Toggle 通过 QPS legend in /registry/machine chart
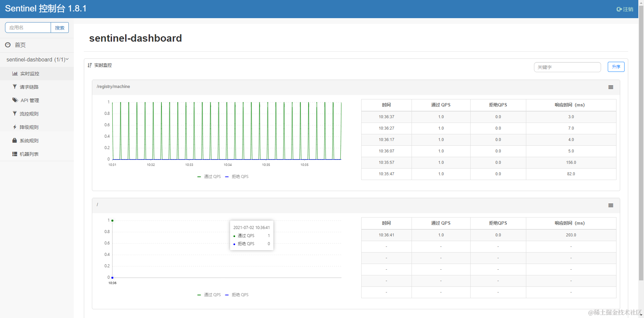 [209, 177]
